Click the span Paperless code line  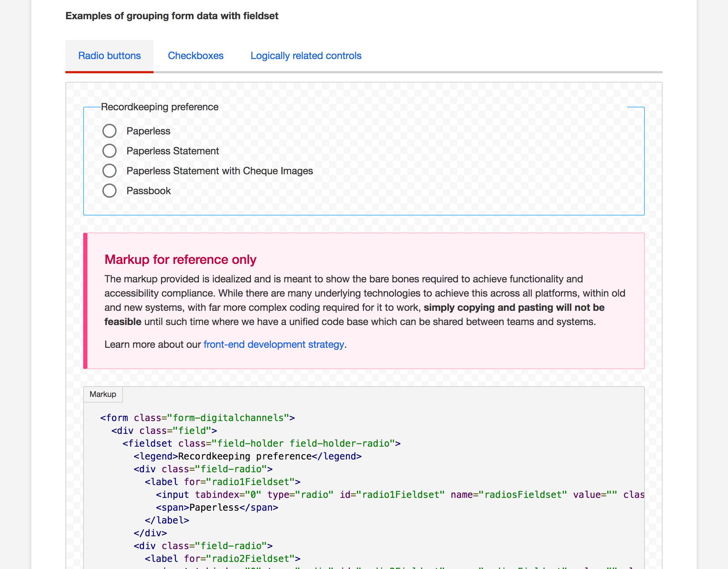point(217,507)
